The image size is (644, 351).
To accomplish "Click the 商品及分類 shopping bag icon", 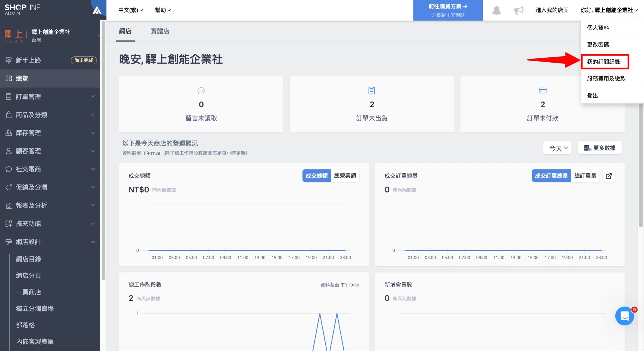I will pyautogui.click(x=9, y=115).
